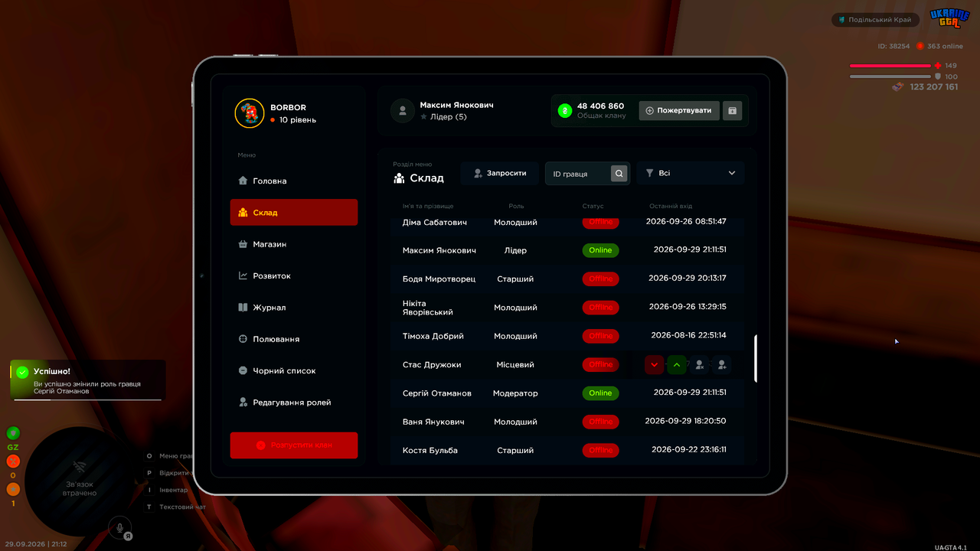Click the Боดя Миротворец row name
This screenshot has width=980, height=551.
coord(439,279)
